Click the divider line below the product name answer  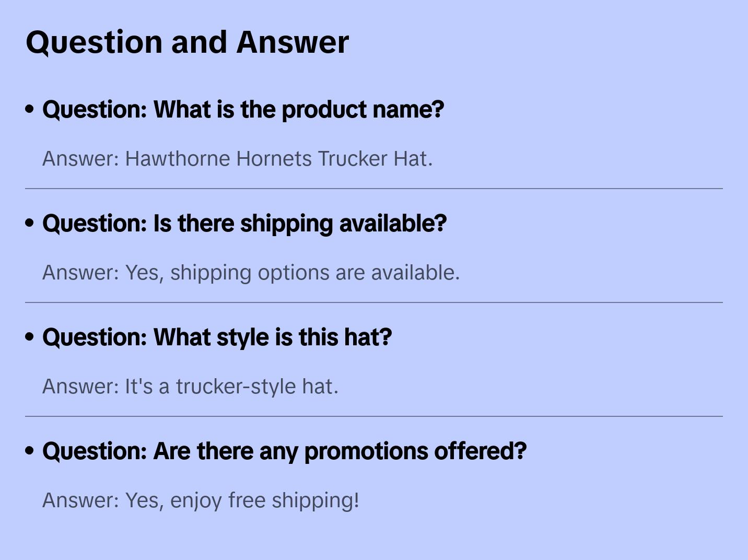point(374,189)
